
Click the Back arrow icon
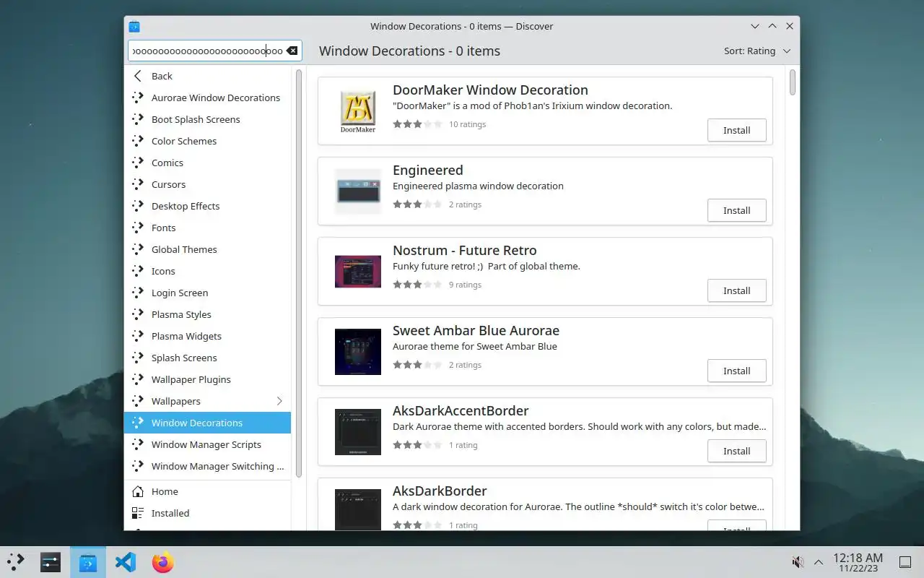(138, 76)
